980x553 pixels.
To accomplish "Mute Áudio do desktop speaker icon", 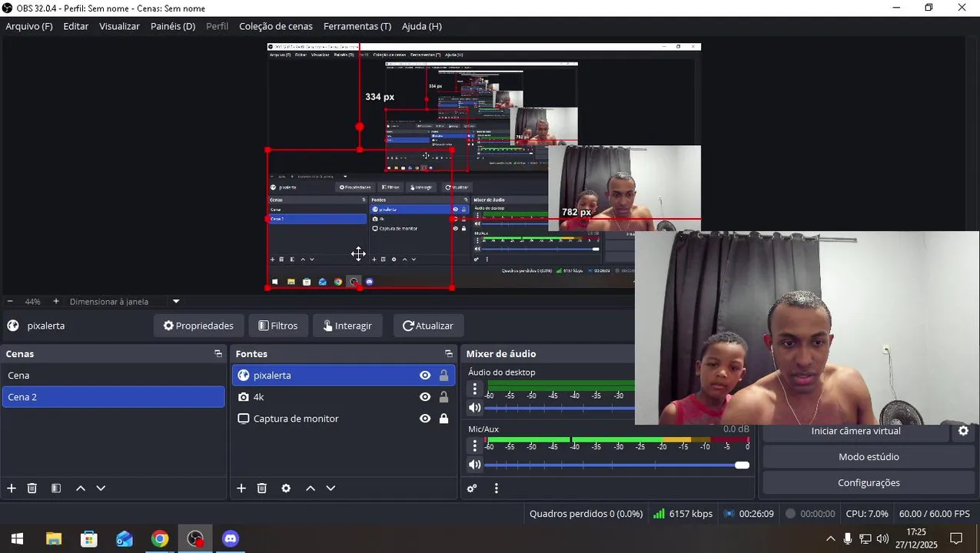I will click(x=475, y=408).
